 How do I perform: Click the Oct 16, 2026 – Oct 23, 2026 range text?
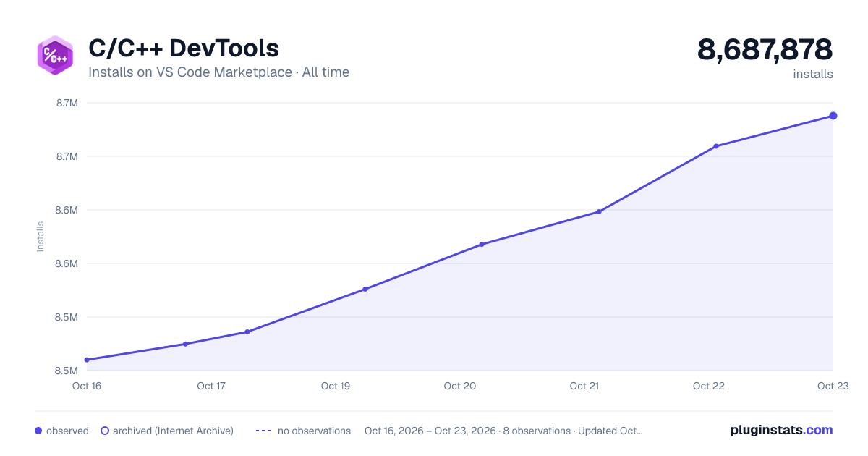430,431
